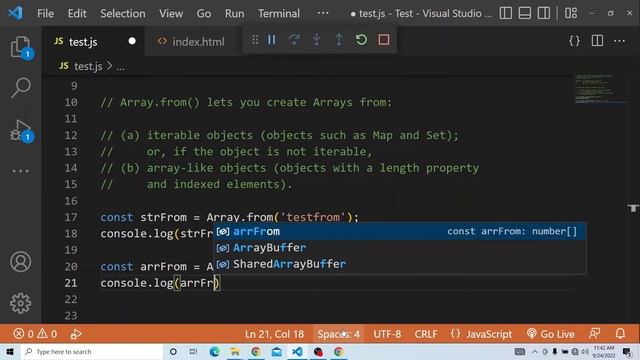Show additional activity bar views ellipsis
This screenshot has width=640, height=360.
20,171
